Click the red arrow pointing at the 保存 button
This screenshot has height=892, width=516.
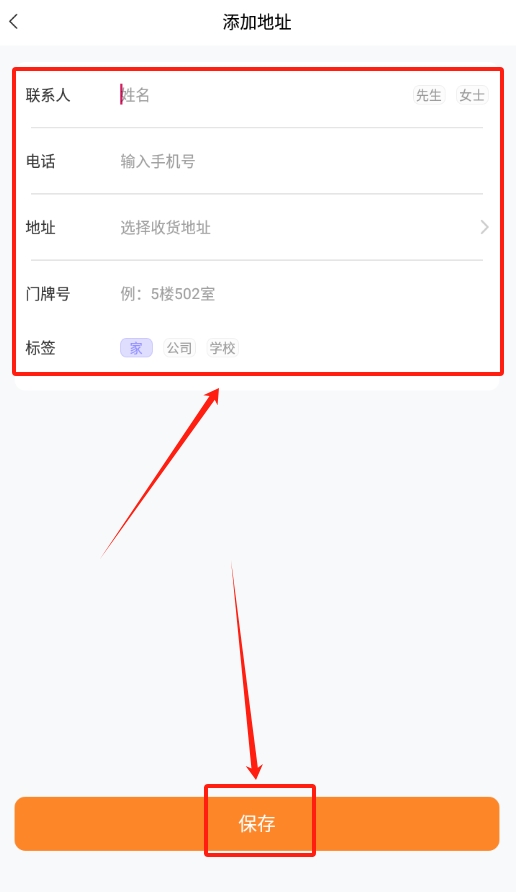point(246,671)
